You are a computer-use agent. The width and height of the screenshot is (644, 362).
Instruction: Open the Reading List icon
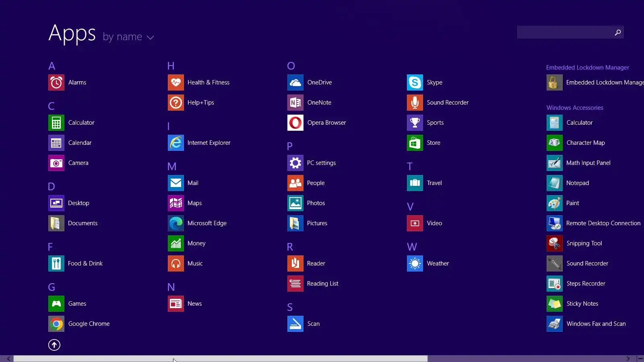coord(295,284)
